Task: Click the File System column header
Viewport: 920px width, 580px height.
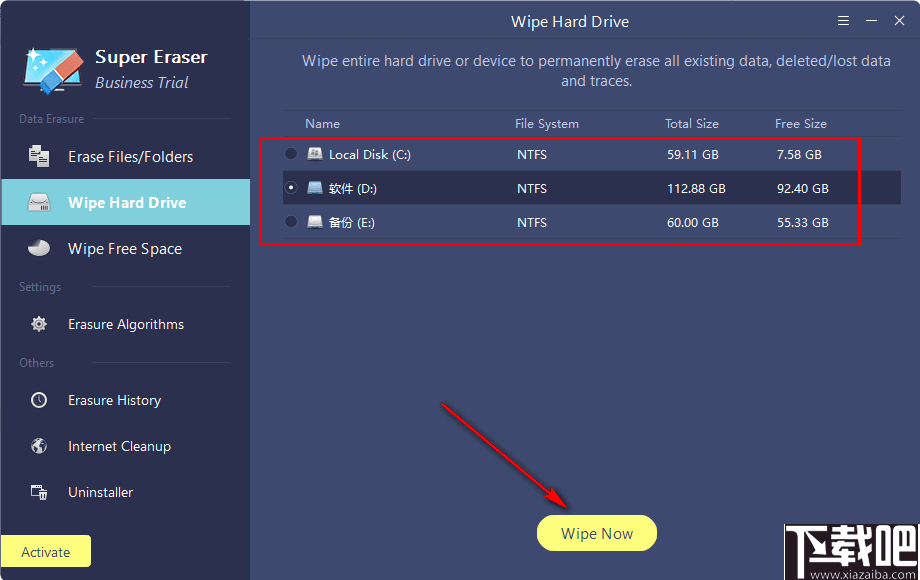Action: pos(547,124)
